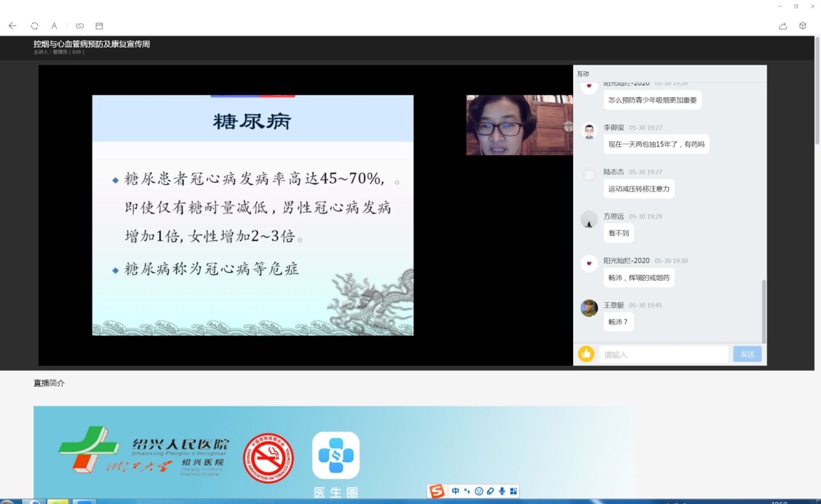Click the no-smoking association logo
Screen dimensions: 821x504
click(268, 458)
